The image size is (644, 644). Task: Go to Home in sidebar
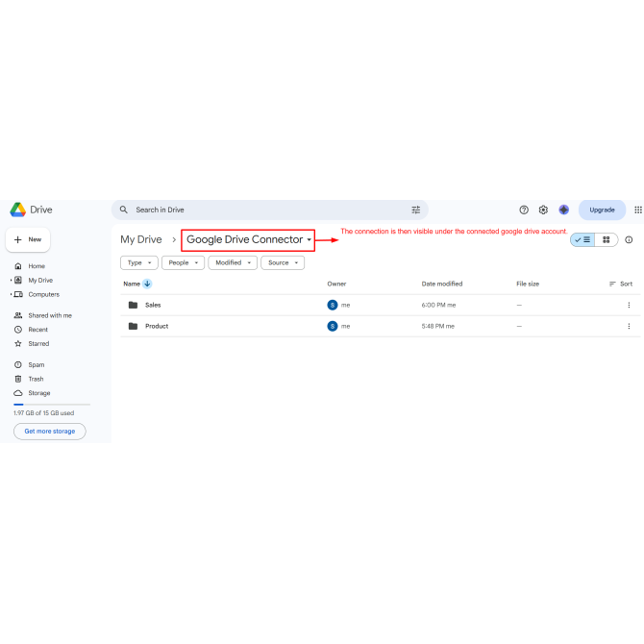pyautogui.click(x=37, y=266)
